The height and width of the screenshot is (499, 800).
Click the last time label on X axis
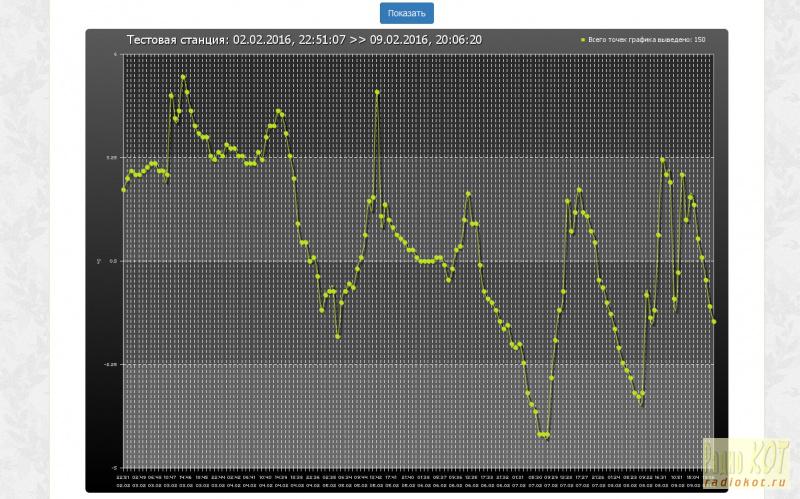pos(710,477)
